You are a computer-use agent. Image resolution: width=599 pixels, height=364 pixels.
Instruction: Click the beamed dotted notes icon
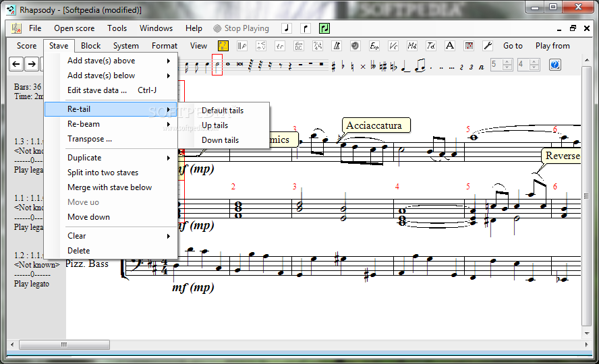[x=420, y=65]
